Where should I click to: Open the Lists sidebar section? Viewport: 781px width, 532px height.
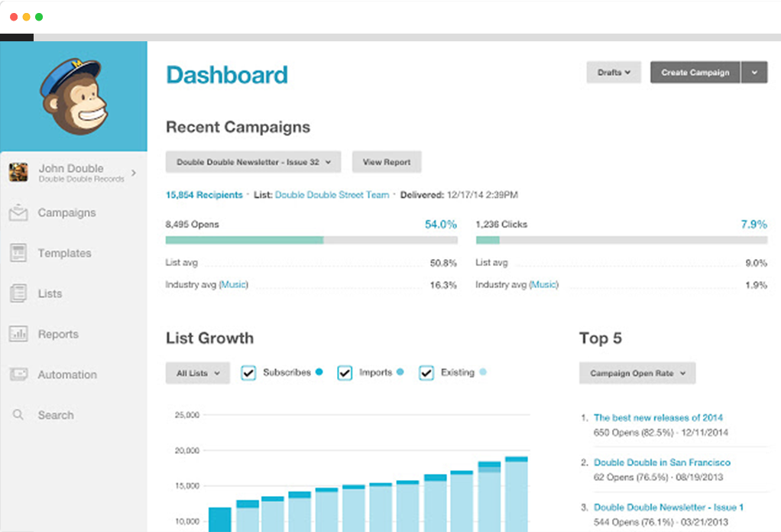point(50,294)
